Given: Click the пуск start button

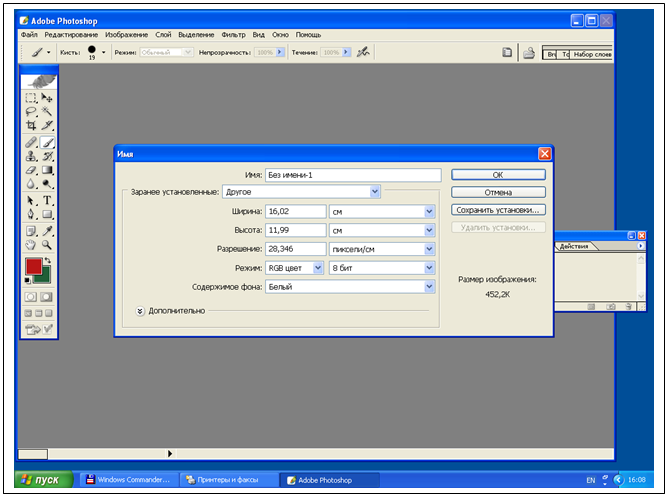Looking at the screenshot, I should pos(42,480).
